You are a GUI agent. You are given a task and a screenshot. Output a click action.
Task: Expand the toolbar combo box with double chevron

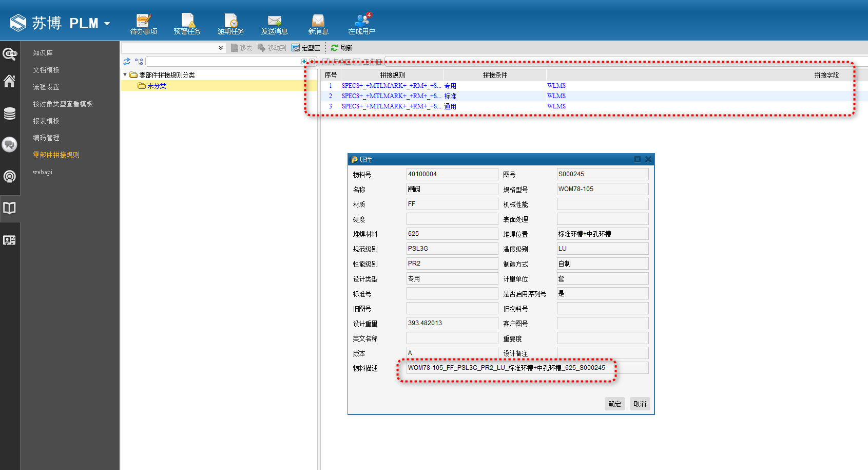click(221, 48)
